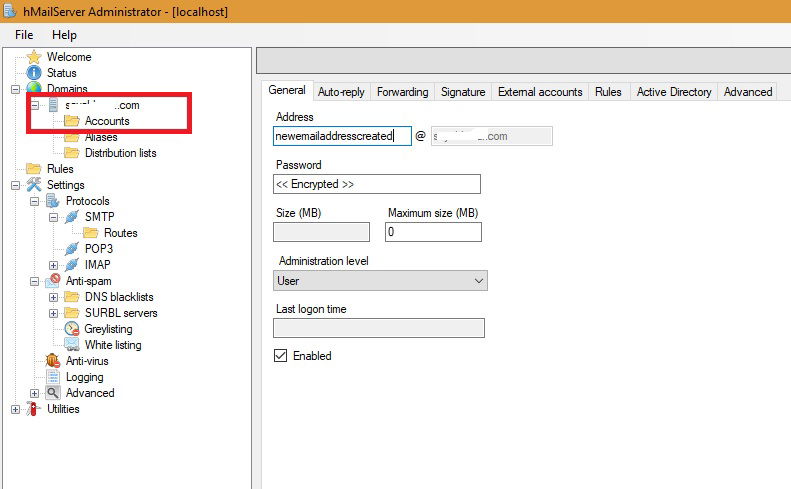Collapse the Anti-spam node
Screen dimensions: 791x489
click(x=35, y=281)
